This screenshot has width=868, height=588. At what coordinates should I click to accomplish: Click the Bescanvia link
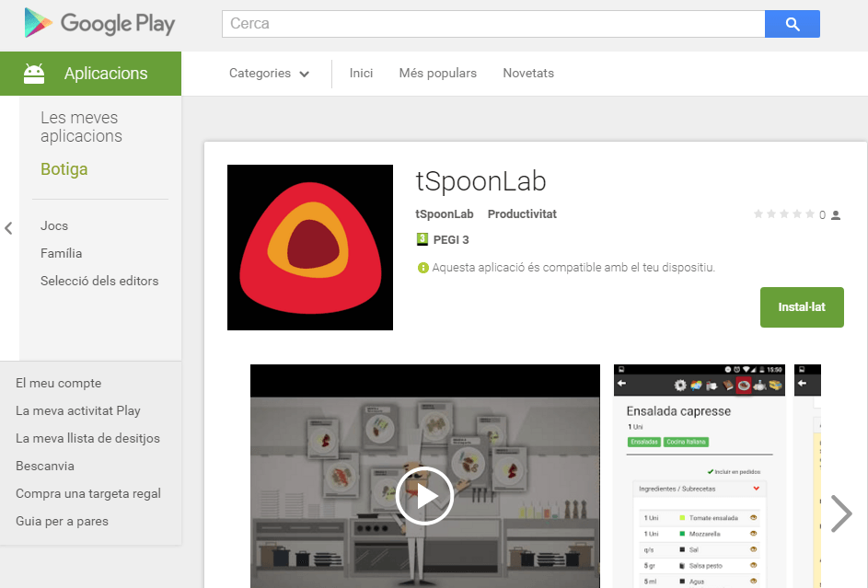coord(45,466)
